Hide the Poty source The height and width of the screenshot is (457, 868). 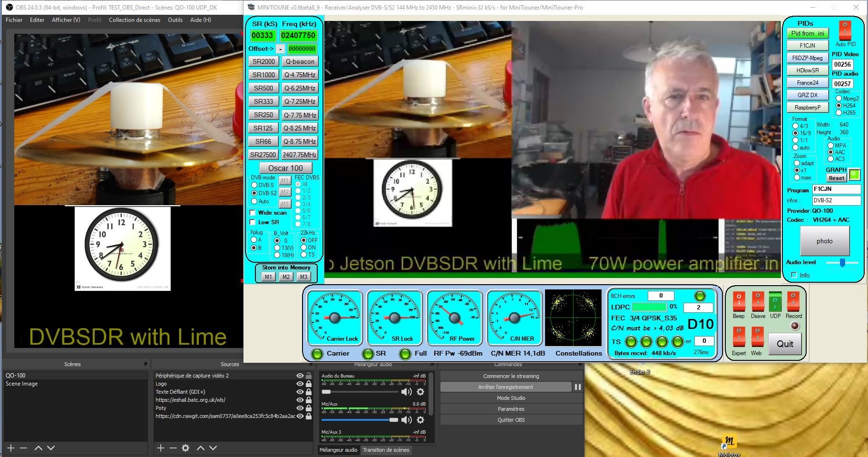[x=300, y=408]
